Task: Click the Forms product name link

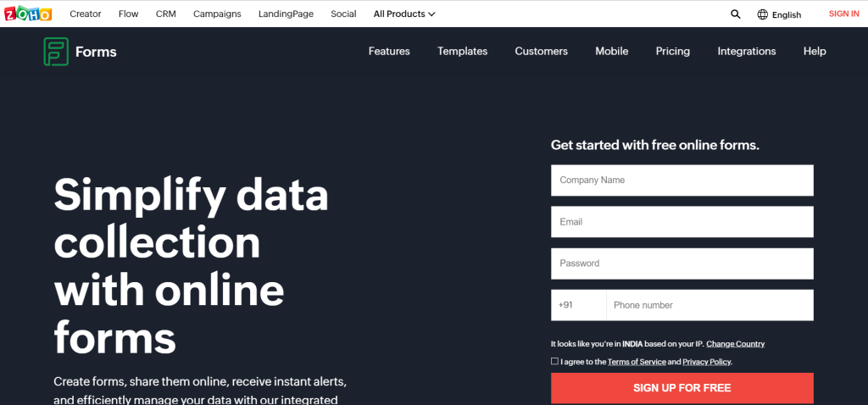Action: click(96, 52)
